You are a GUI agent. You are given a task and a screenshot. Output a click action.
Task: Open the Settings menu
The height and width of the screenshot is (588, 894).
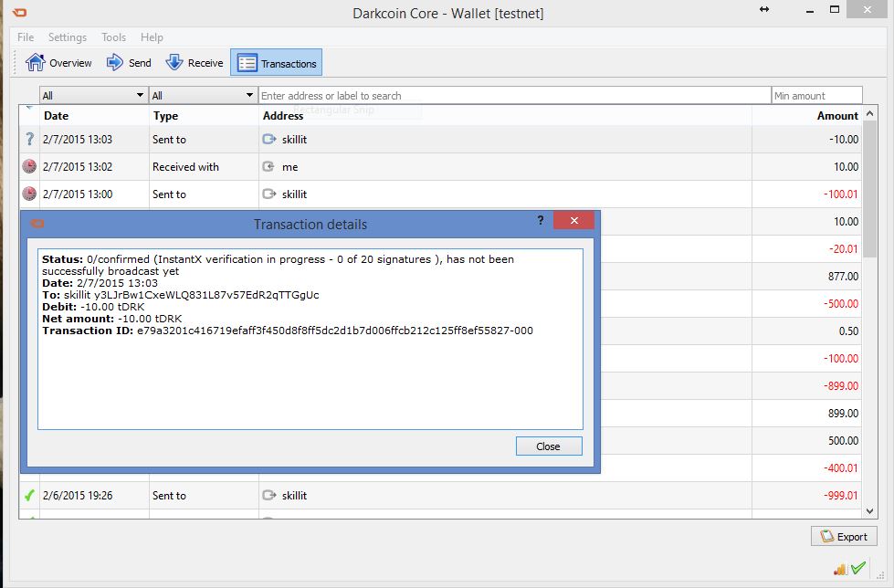(68, 37)
